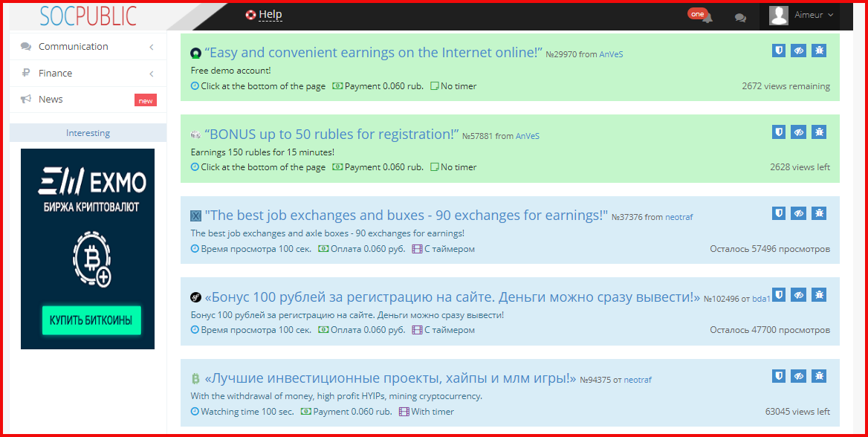This screenshot has height=437, width=868.
Task: Report the Лучшие инвестиционные проекты ad via bug icon
Action: coord(819,375)
